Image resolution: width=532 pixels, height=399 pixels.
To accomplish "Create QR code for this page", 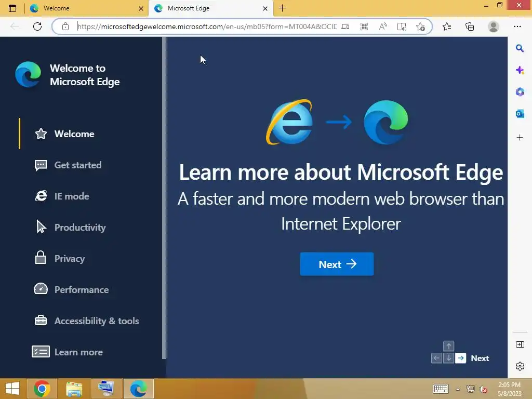I will pyautogui.click(x=364, y=26).
